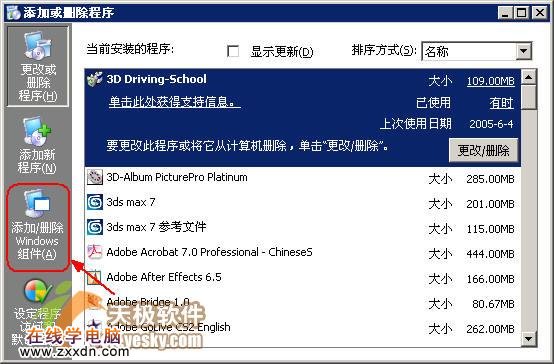Toggle the 显示更新 checkbox
This screenshot has width=554, height=364.
pos(233,51)
